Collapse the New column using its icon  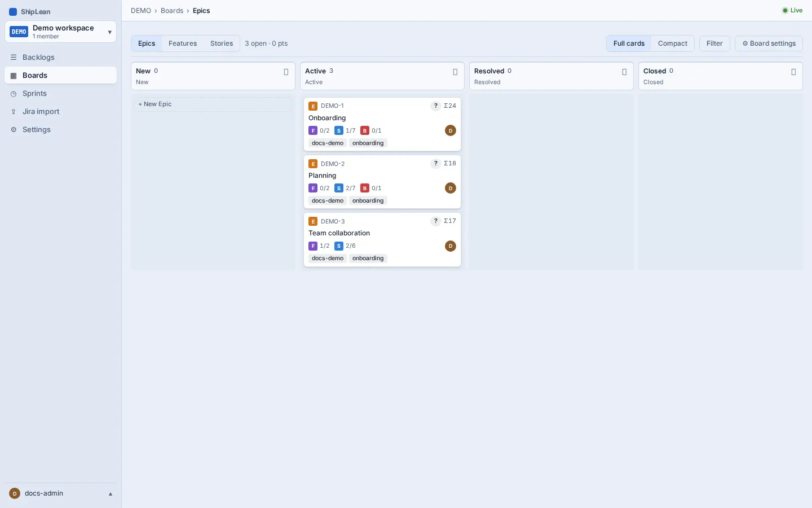[x=286, y=72]
